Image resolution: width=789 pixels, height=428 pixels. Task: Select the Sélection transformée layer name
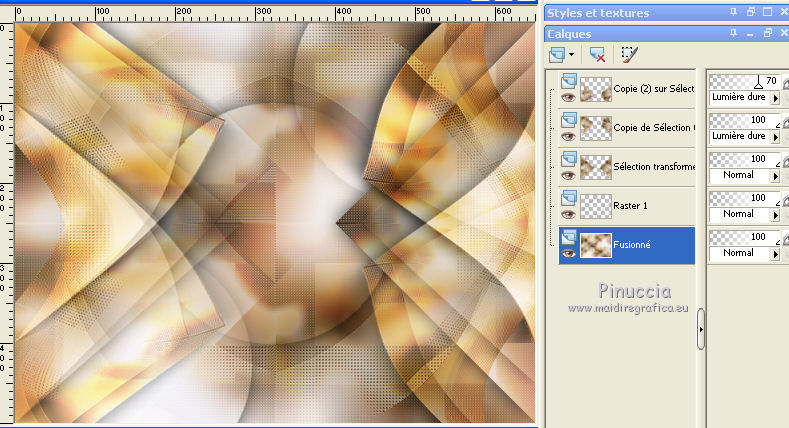(x=654, y=166)
